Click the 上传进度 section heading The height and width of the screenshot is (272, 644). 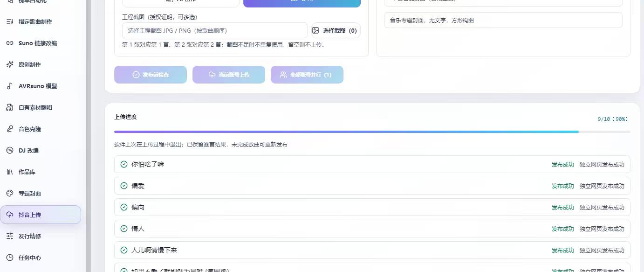125,117
